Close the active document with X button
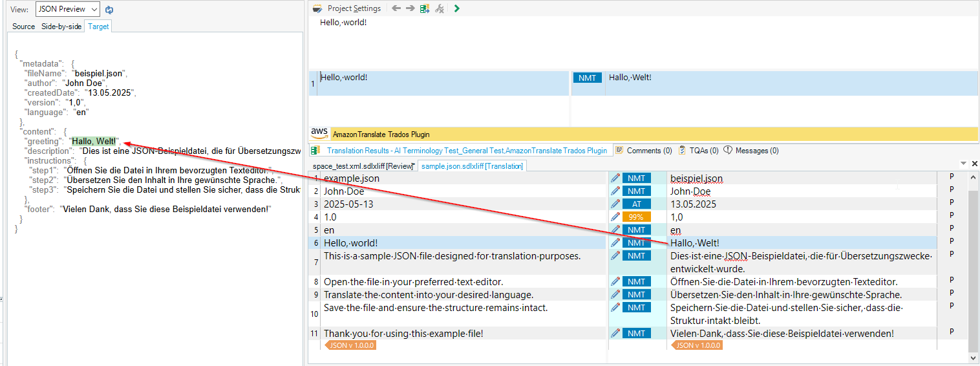The width and height of the screenshot is (980, 366). [975, 164]
